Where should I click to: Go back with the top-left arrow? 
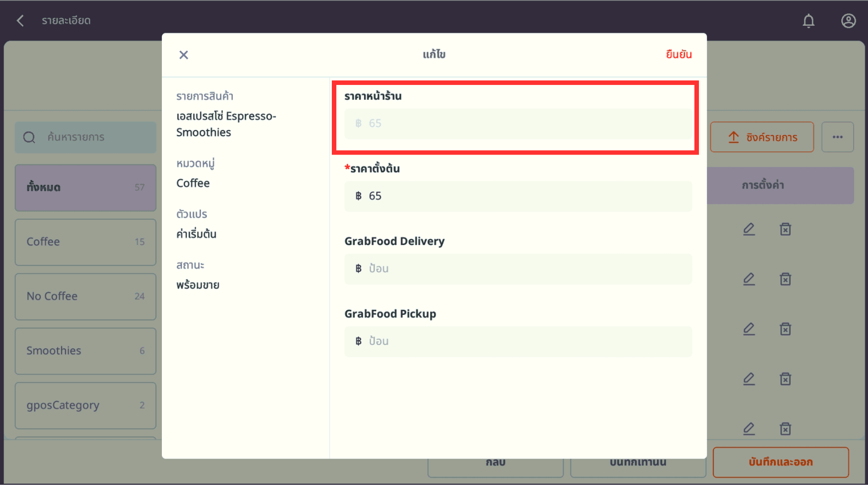click(20, 21)
